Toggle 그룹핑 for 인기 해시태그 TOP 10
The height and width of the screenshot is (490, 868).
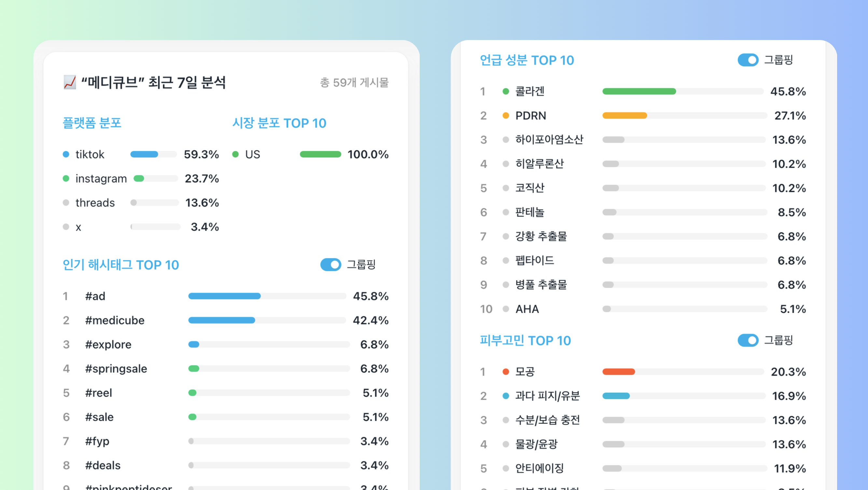click(330, 265)
